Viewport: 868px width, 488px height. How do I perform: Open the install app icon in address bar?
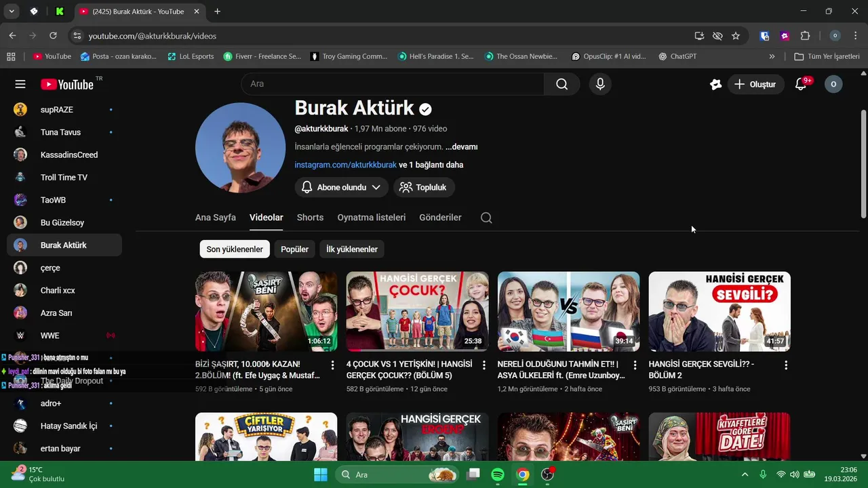point(699,36)
